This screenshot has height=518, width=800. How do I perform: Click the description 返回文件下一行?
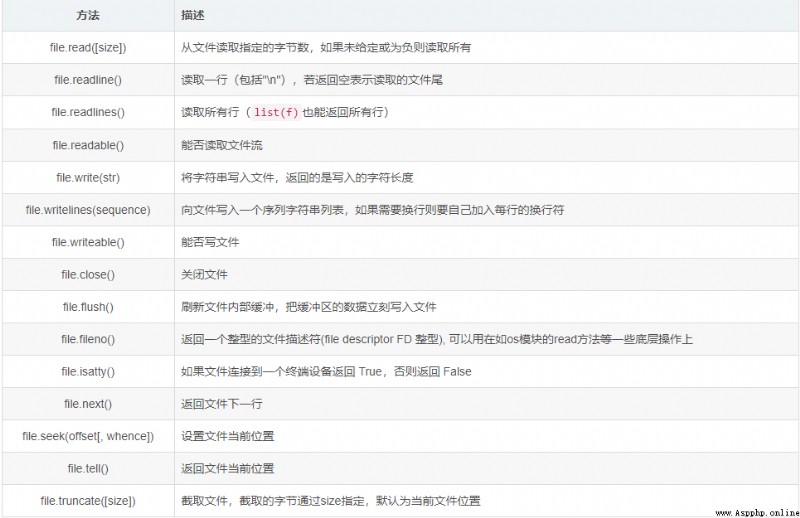pyautogui.click(x=222, y=404)
